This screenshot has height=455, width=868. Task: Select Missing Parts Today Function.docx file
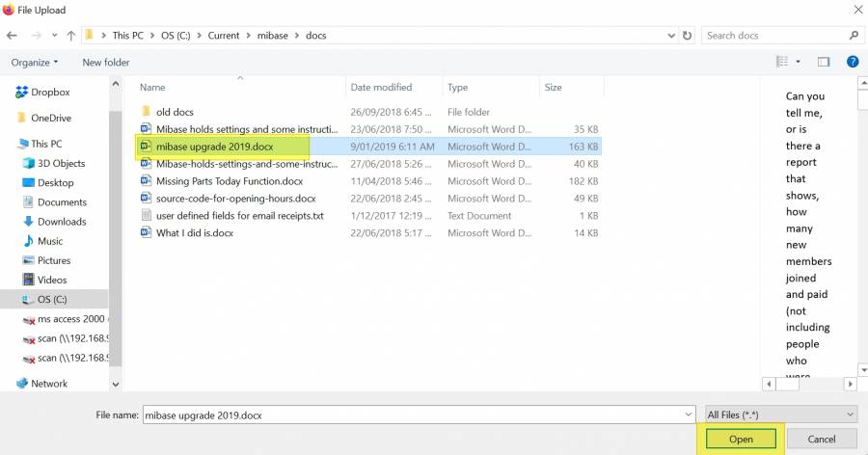pos(230,181)
